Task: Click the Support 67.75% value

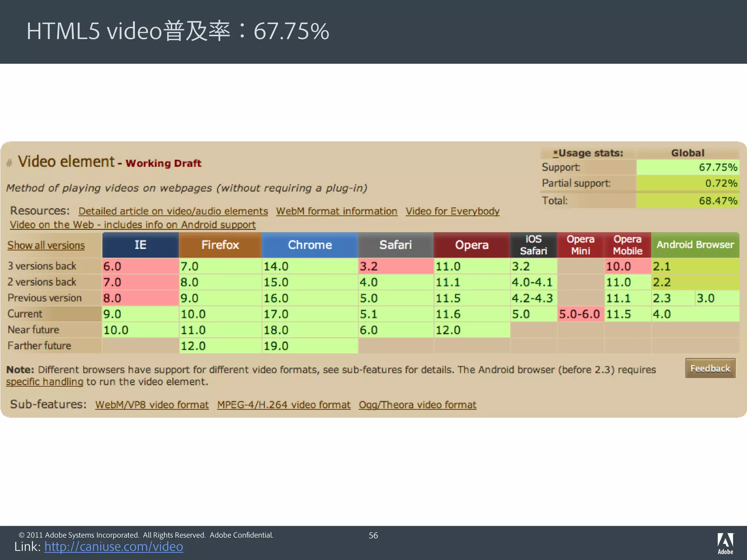Action: pos(688,167)
